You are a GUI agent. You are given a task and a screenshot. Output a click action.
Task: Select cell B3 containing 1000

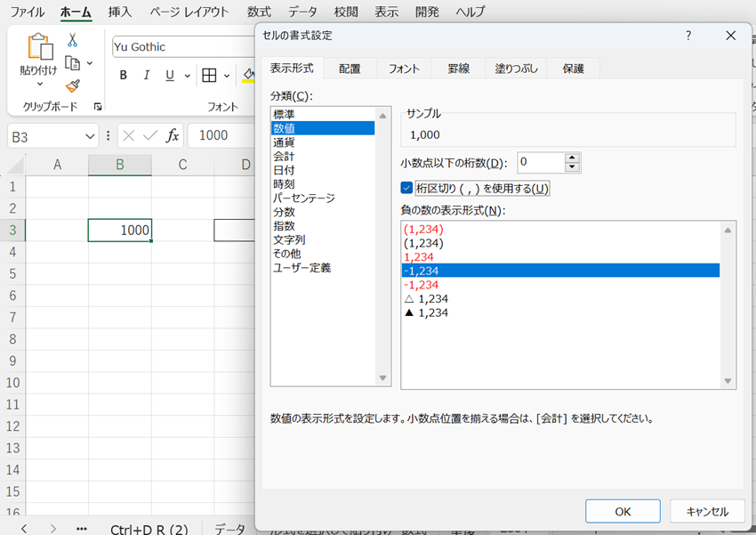click(119, 231)
